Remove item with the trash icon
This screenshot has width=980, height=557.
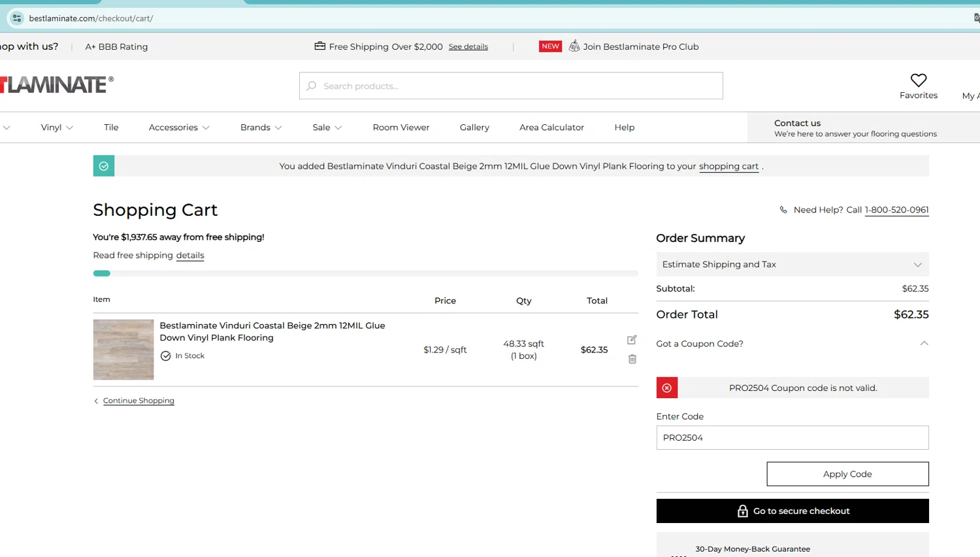632,359
